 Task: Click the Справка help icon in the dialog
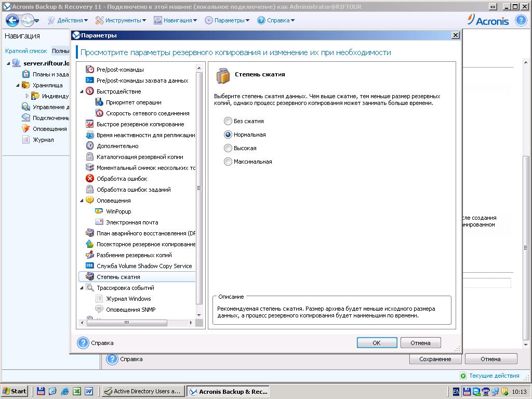click(x=83, y=343)
